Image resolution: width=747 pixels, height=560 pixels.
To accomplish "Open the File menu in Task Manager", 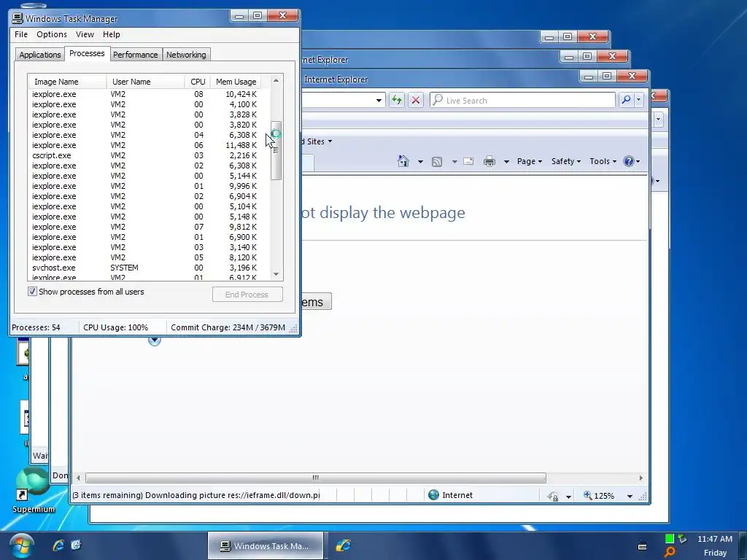I will pos(21,34).
